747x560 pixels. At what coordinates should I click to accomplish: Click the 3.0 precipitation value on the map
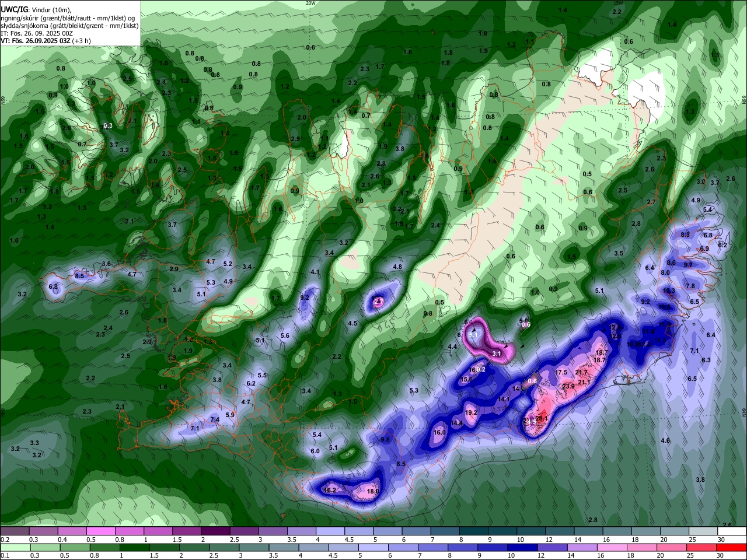click(x=701, y=181)
